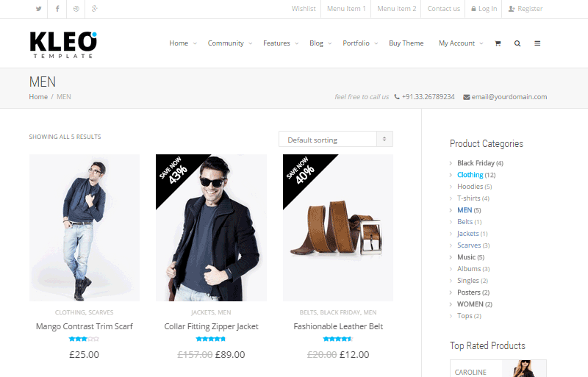The width and height of the screenshot is (588, 377).
Task: Open Wishlist in the top bar
Action: click(304, 9)
